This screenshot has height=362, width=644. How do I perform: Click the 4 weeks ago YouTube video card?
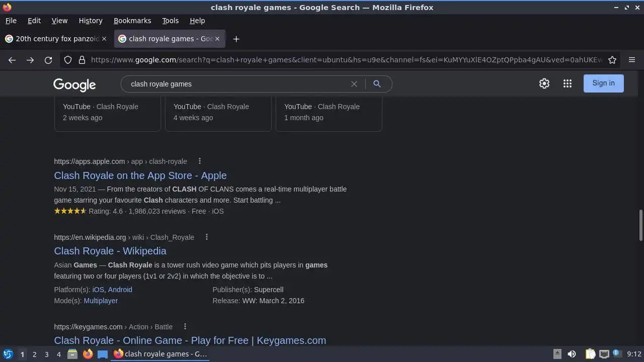click(218, 114)
